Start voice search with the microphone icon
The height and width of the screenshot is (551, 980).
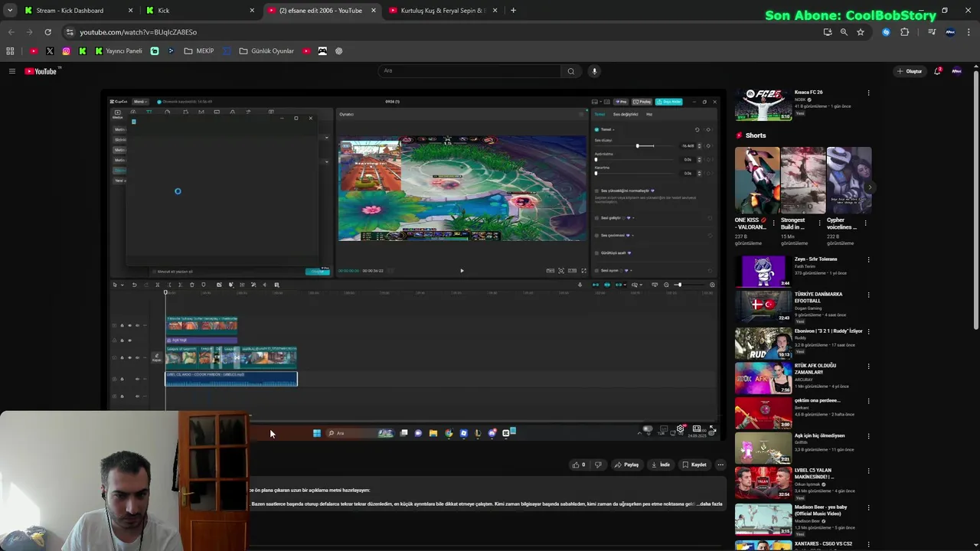pos(594,71)
